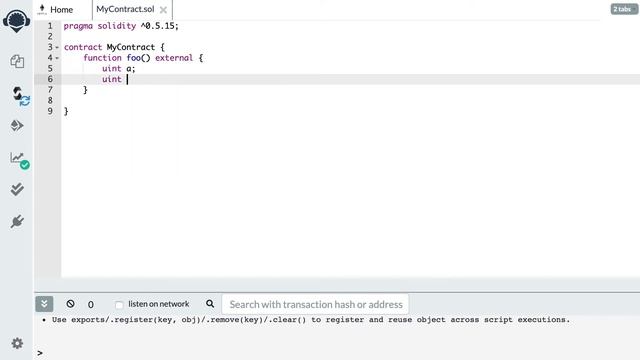Open the File explorers panel
This screenshot has width=640, height=360.
pos(17,61)
